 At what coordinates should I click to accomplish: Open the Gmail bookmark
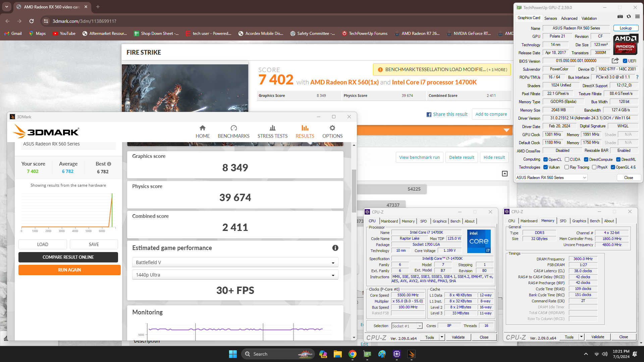13,34
